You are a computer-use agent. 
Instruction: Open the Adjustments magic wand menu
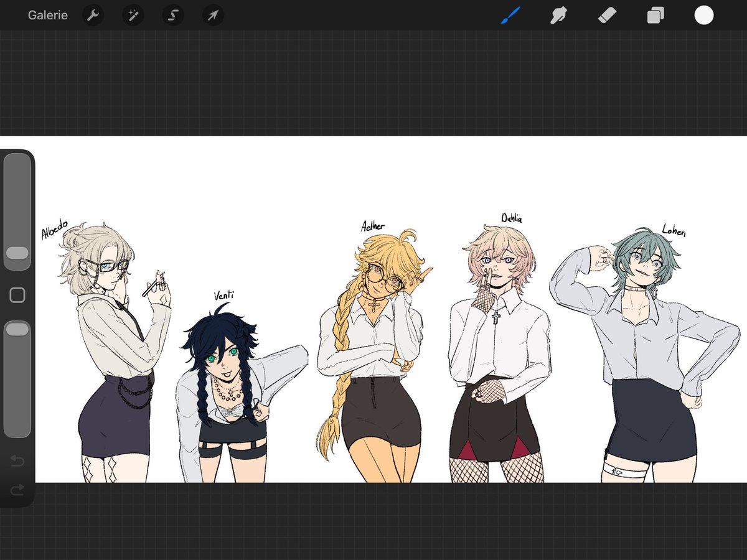[133, 15]
